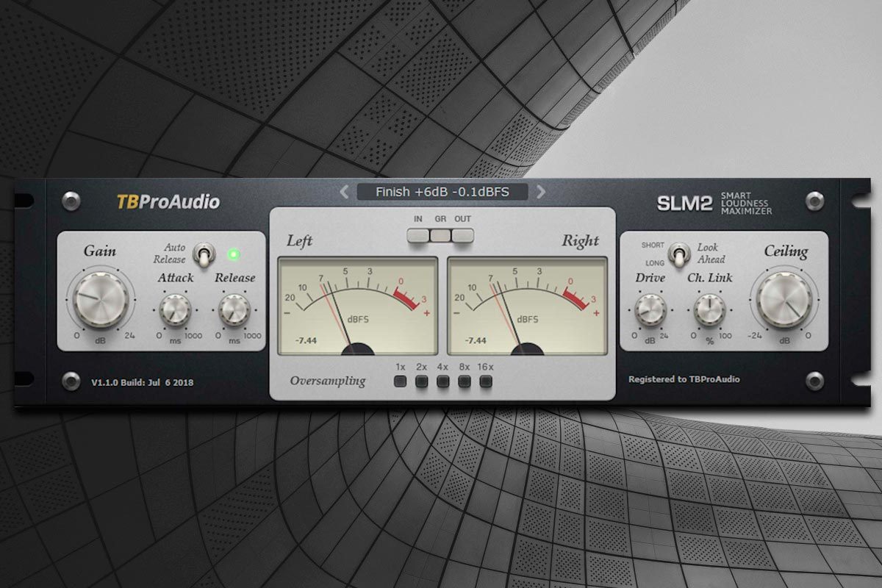Select 16x oversampling
The height and width of the screenshot is (588, 882).
point(486,381)
